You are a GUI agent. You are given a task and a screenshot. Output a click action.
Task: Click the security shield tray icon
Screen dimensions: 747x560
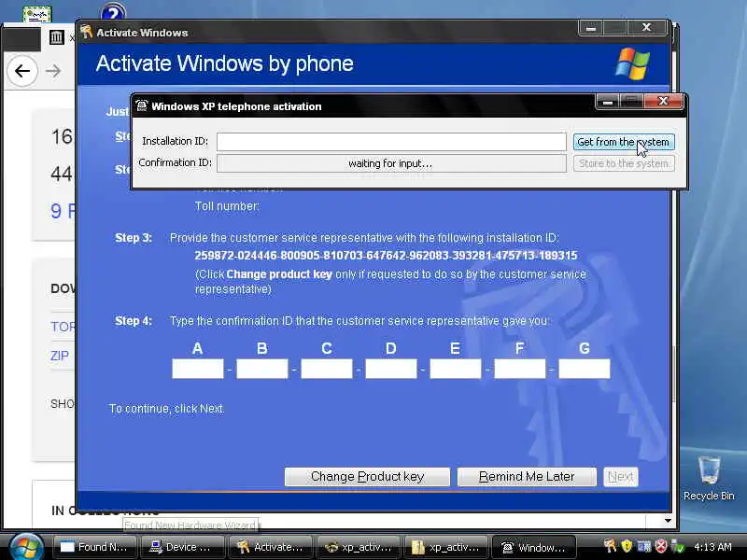[x=627, y=546]
